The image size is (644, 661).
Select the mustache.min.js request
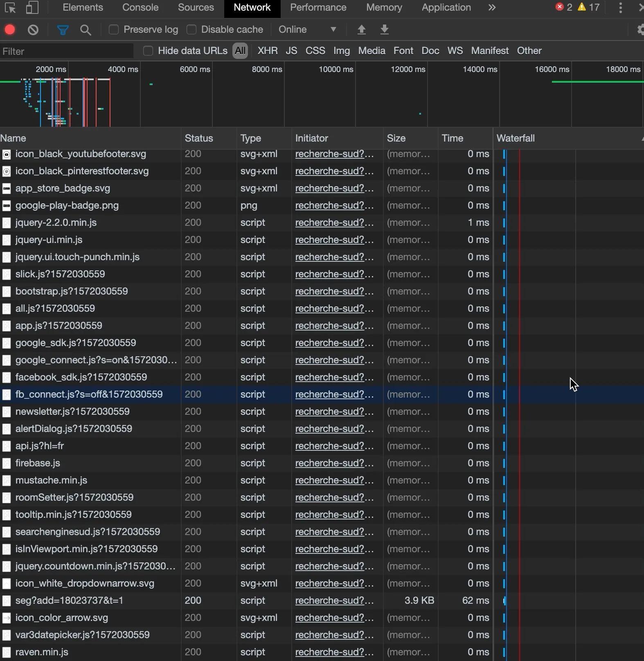322,480
